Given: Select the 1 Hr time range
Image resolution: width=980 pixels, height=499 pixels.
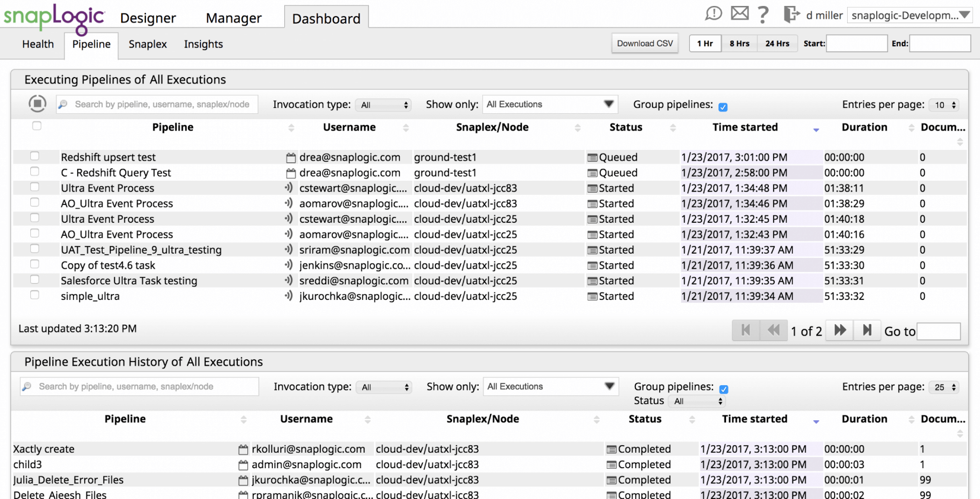Looking at the screenshot, I should (x=705, y=43).
